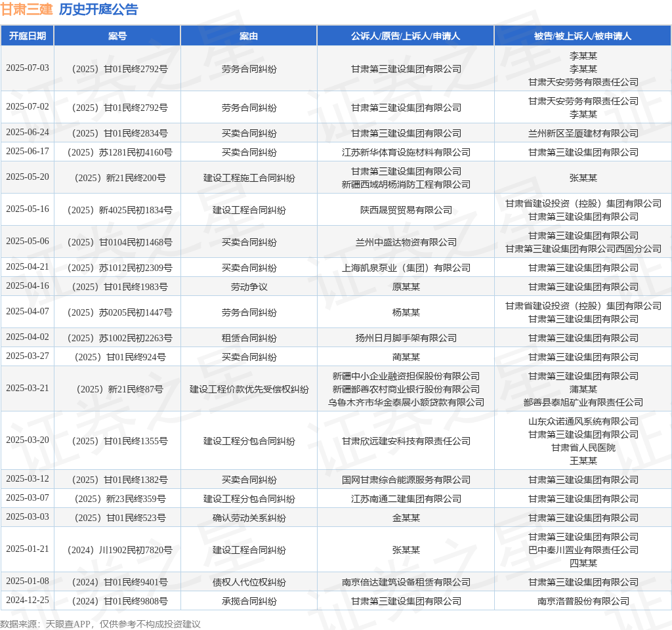Select the "开庭日期" column header
The width and height of the screenshot is (672, 630).
[x=28, y=36]
